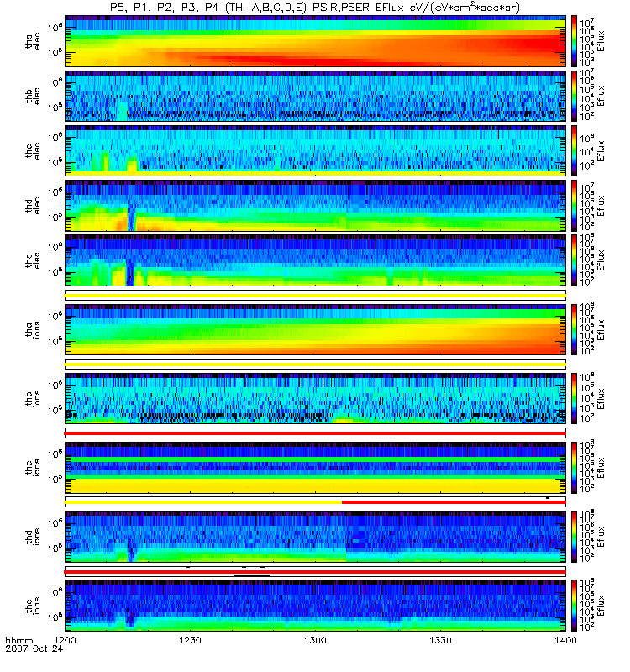Click the 'the ions' panel axis label
Image resolution: width=630 pixels, height=672 pixels.
pyautogui.click(x=33, y=606)
